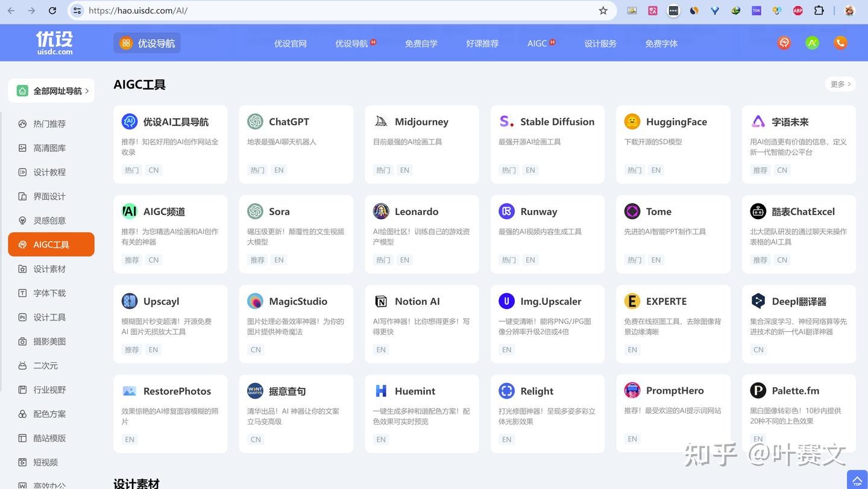Click the ChatGPT card logo icon
The width and height of the screenshot is (868, 489).
tap(255, 122)
